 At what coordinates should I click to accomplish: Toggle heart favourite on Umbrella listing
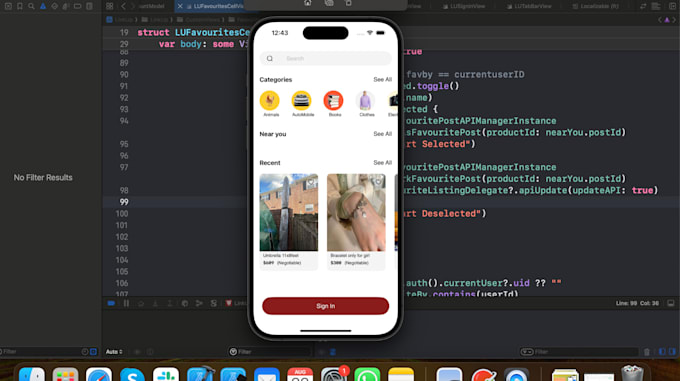tap(311, 182)
